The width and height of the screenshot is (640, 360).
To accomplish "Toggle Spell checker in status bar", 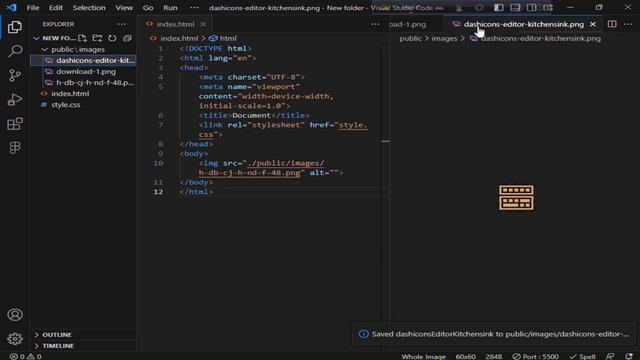I will 582,356.
